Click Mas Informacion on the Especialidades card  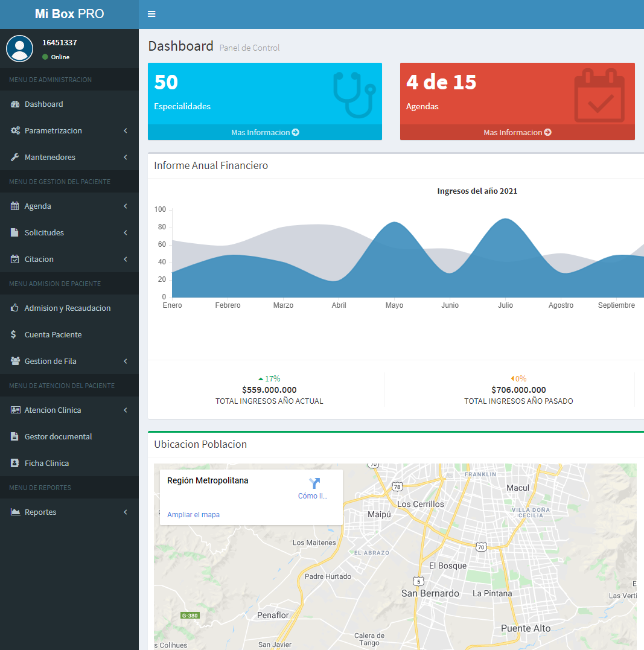point(264,132)
